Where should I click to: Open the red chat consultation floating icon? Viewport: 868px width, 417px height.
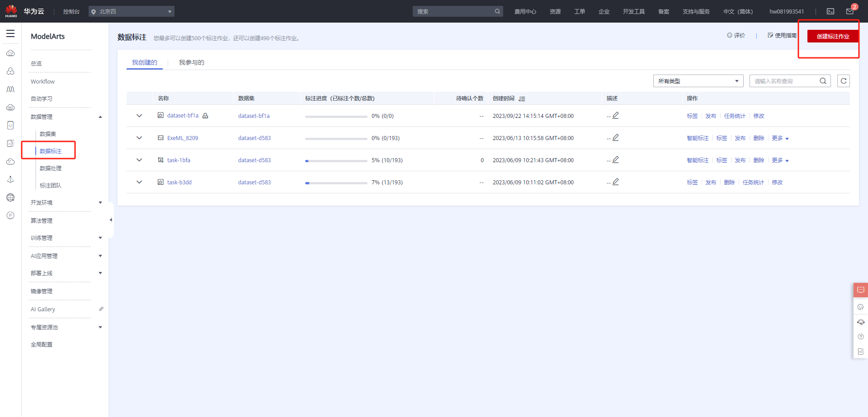point(861,290)
